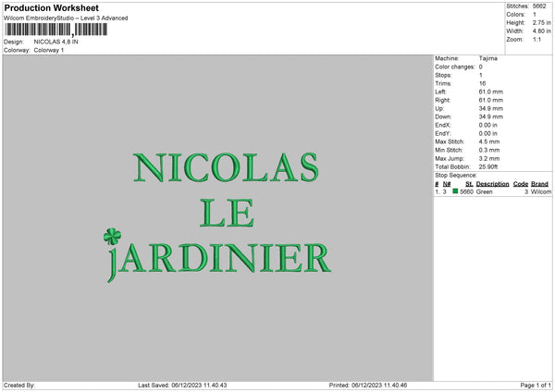Click the Left value 61.0 mm

click(490, 92)
